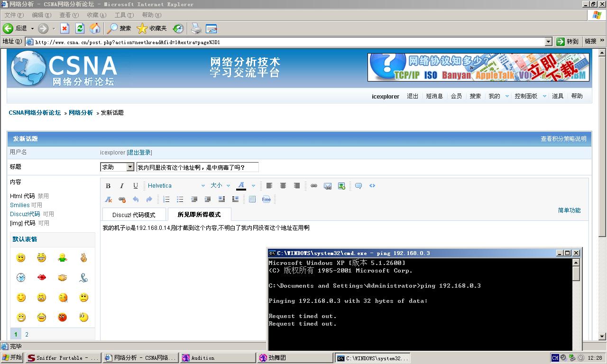Print the page using the printer icon

click(x=196, y=28)
